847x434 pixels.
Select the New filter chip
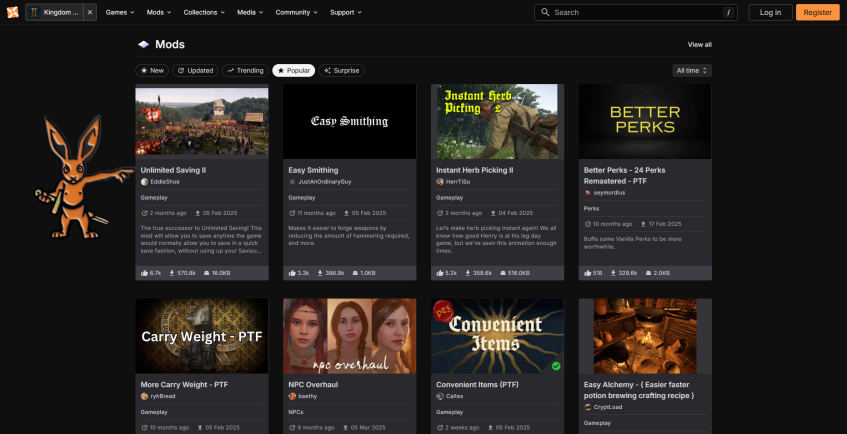pos(151,71)
